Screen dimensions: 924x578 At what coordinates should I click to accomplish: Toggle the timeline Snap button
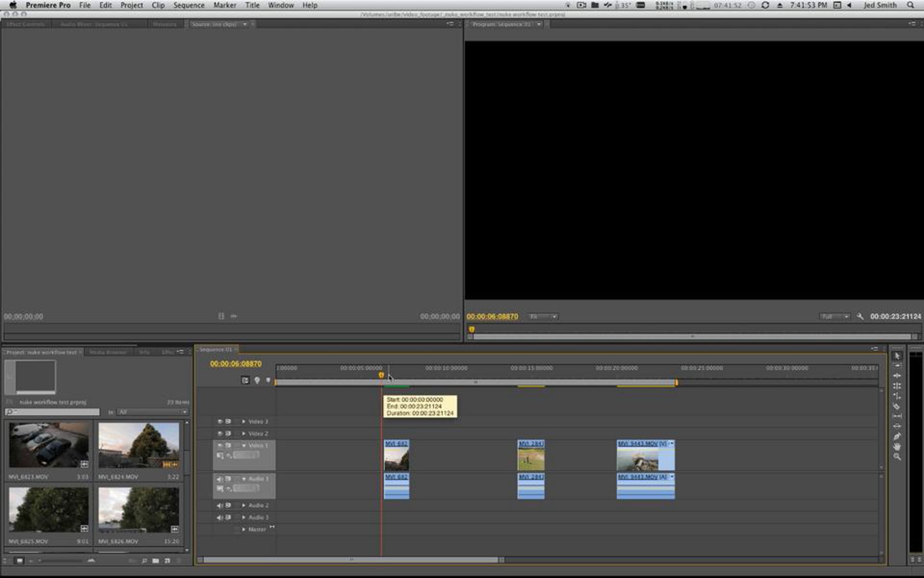coord(245,381)
